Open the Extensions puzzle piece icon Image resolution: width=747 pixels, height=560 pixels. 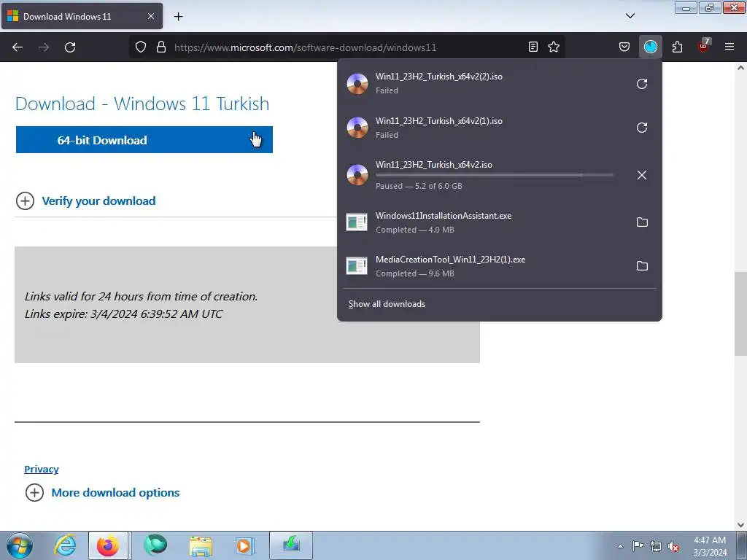(677, 47)
